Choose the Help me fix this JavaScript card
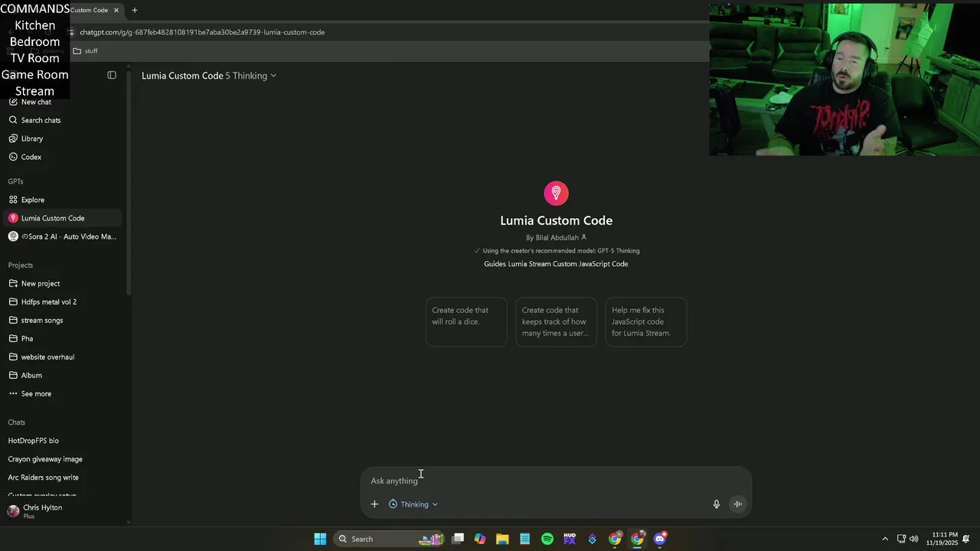The image size is (980, 551). tap(646, 321)
